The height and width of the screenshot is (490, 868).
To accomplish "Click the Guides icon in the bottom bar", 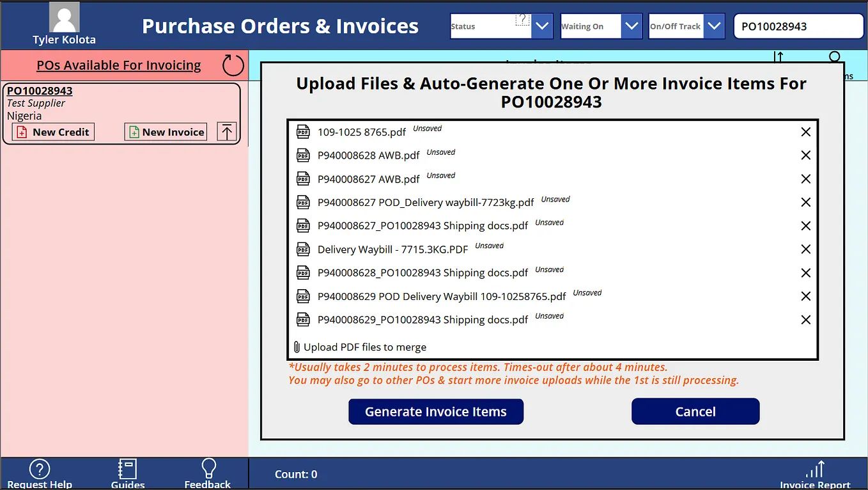I will (127, 469).
